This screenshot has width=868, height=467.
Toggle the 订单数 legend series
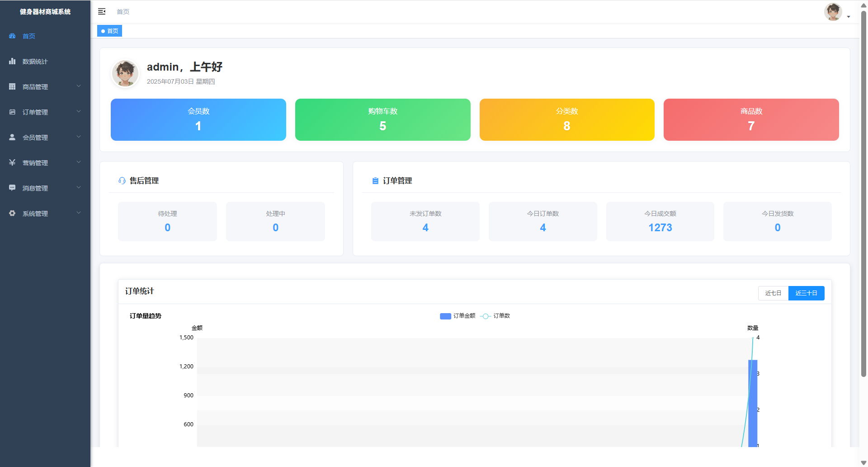point(495,316)
